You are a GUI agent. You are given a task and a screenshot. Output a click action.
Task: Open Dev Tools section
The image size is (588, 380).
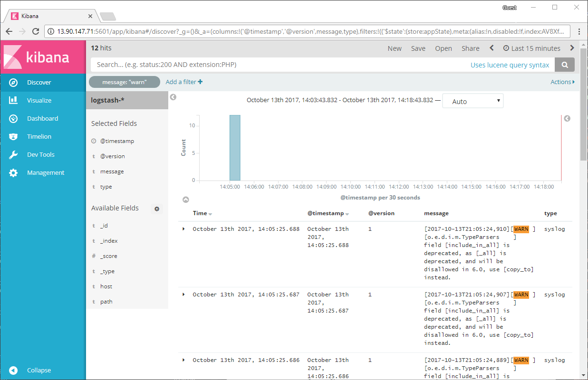pyautogui.click(x=43, y=154)
